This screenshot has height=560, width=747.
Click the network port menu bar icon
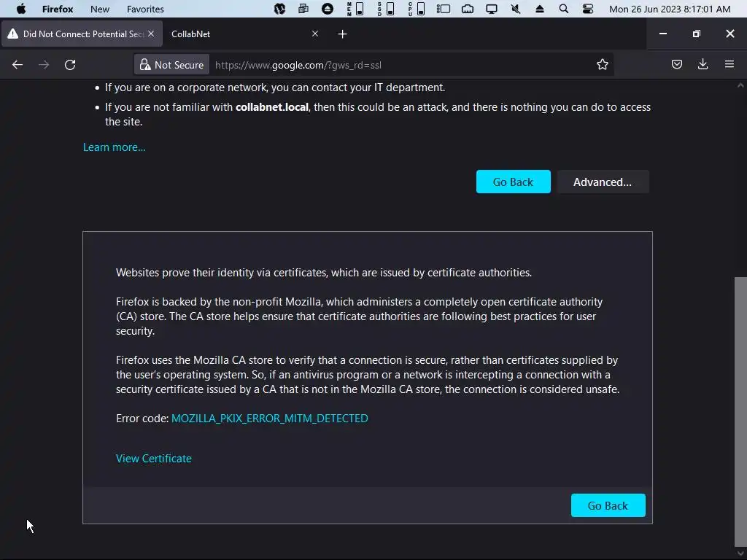pyautogui.click(x=468, y=9)
